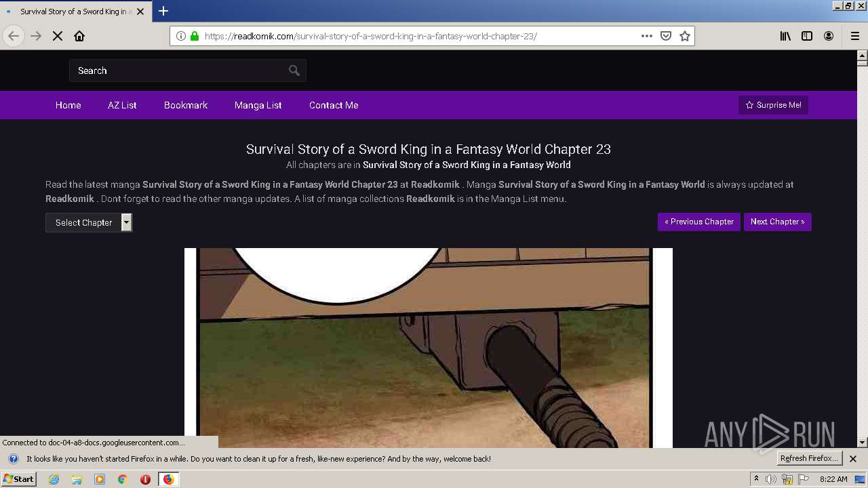868x488 pixels.
Task: Open the Manga List menu item
Action: (258, 105)
